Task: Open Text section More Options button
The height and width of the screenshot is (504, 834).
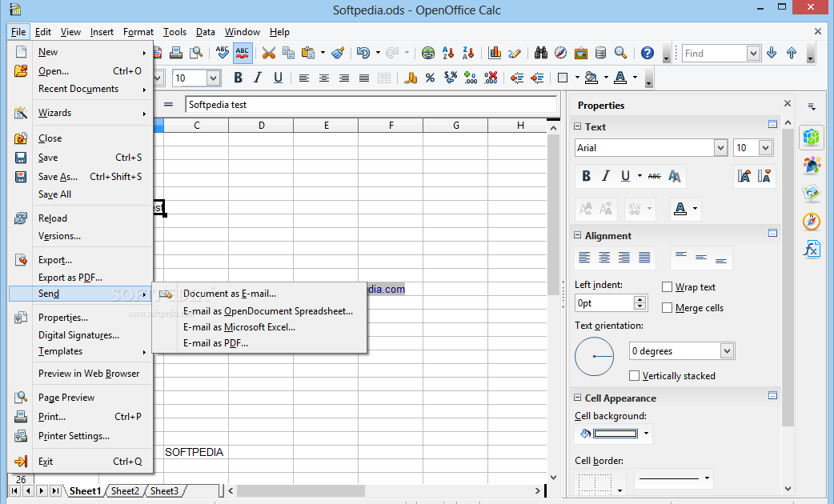Action: (x=773, y=125)
